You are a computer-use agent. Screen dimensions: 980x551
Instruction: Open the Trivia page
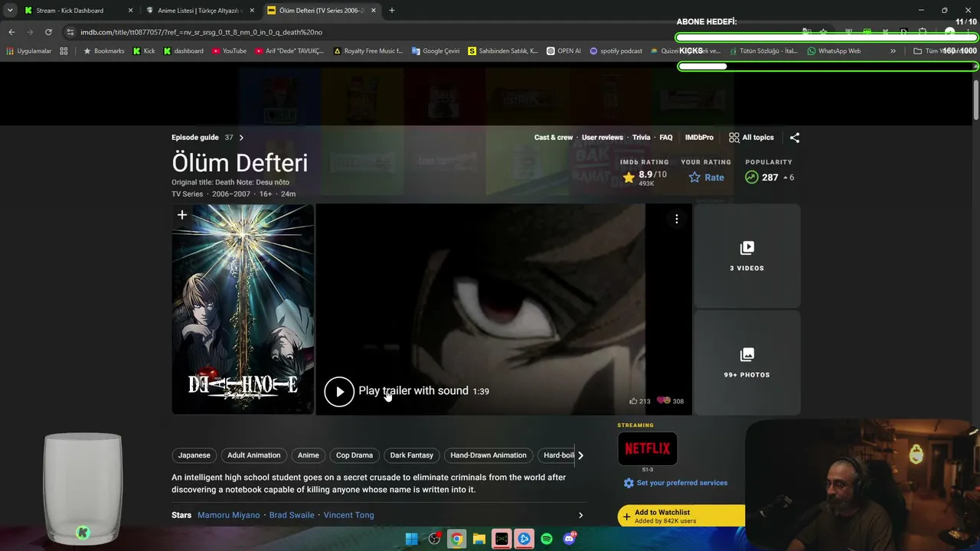coord(642,138)
